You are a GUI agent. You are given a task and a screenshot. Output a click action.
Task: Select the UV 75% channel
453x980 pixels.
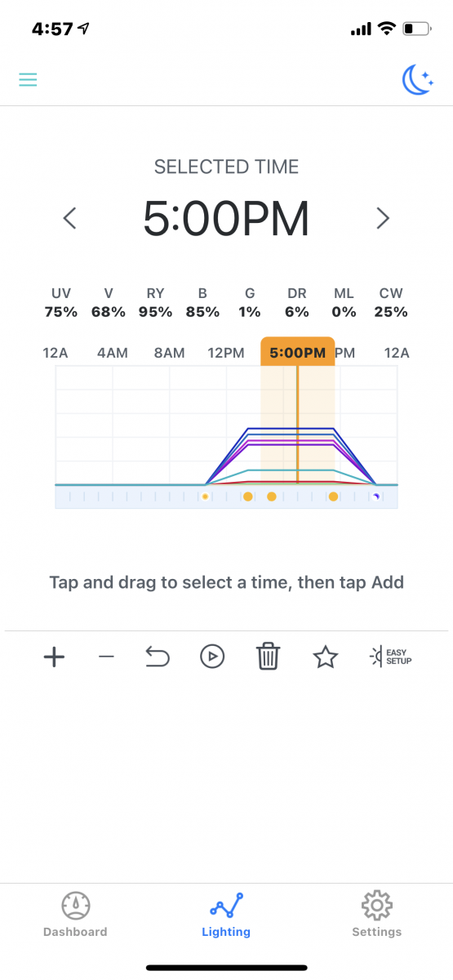(x=61, y=303)
